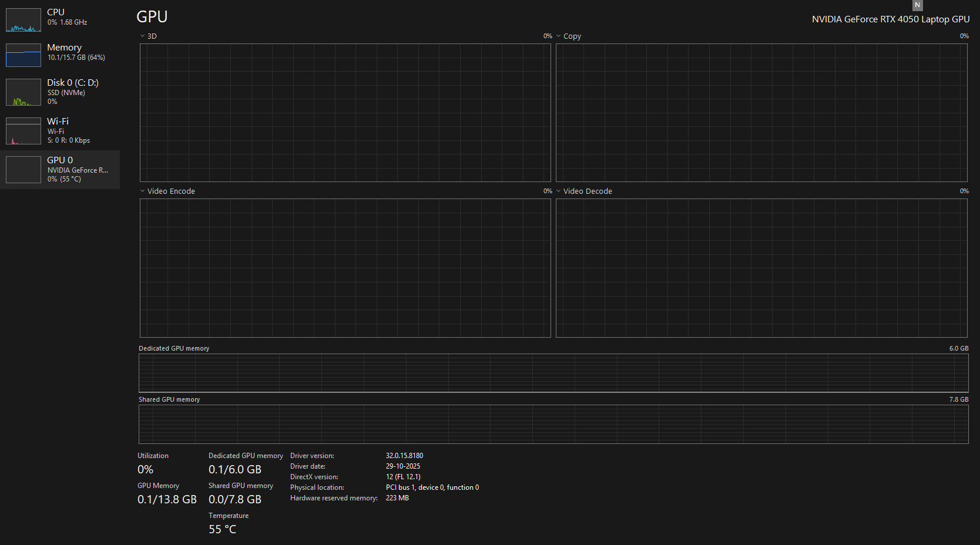Click the 'Hardware reserved memory:' label

334,498
